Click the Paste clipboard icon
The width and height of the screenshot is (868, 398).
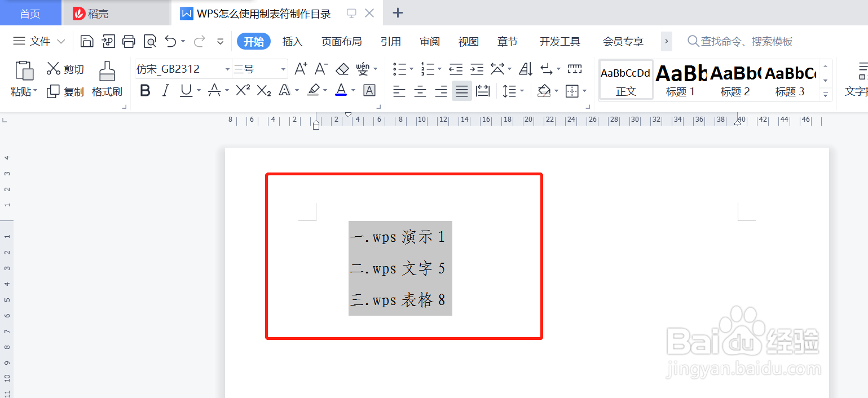(x=24, y=70)
